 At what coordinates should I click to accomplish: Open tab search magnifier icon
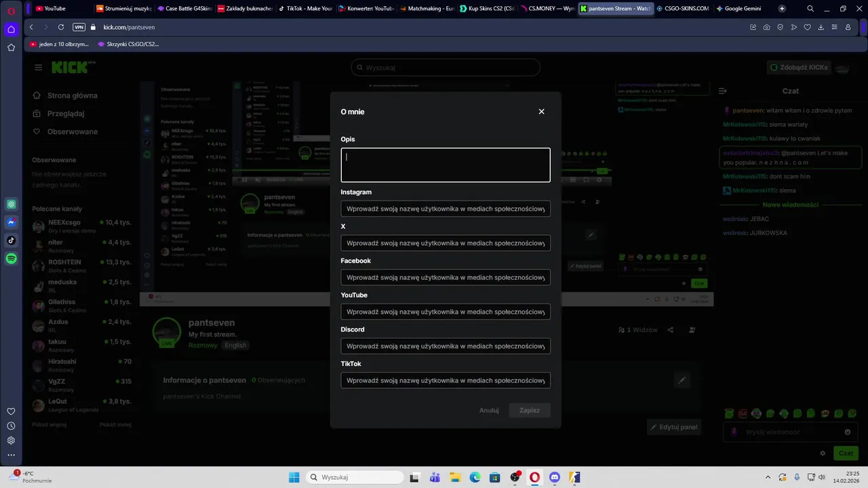pyautogui.click(x=810, y=9)
